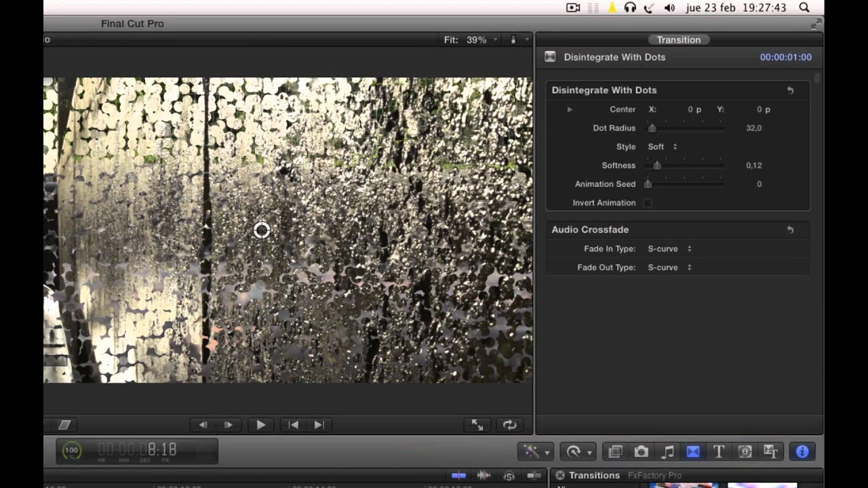Screen dimensions: 868x488
Task: Click the Distort transform icon below viewer
Action: pyautogui.click(x=64, y=425)
